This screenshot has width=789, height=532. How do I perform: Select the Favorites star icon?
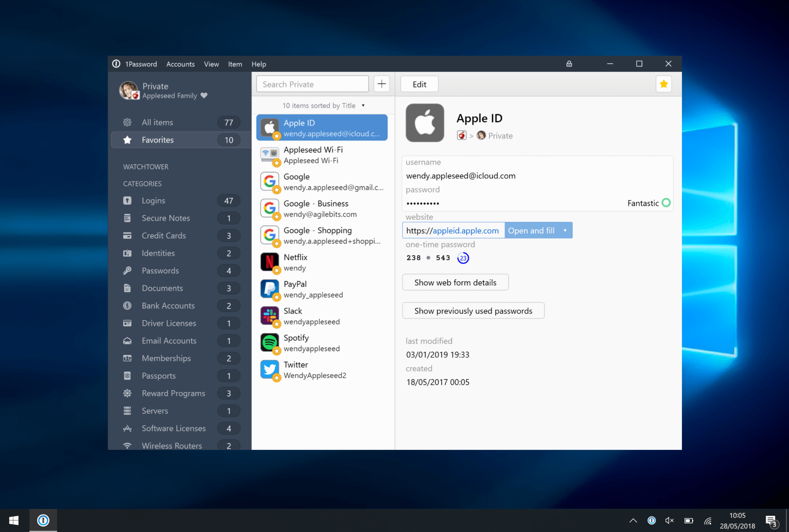(127, 140)
